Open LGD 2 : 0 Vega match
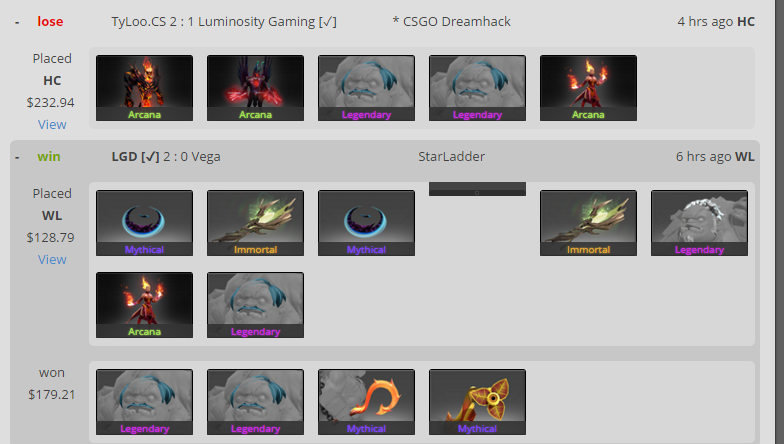The image size is (784, 444). pyautogui.click(x=166, y=157)
